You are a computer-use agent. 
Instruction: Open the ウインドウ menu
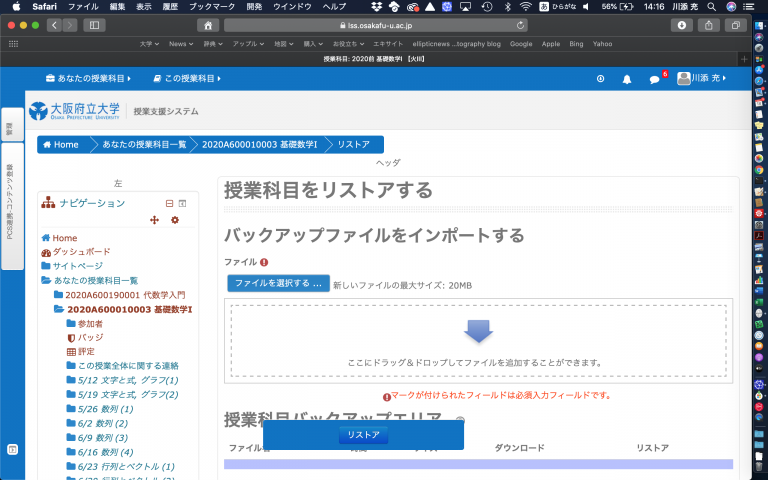(292, 7)
